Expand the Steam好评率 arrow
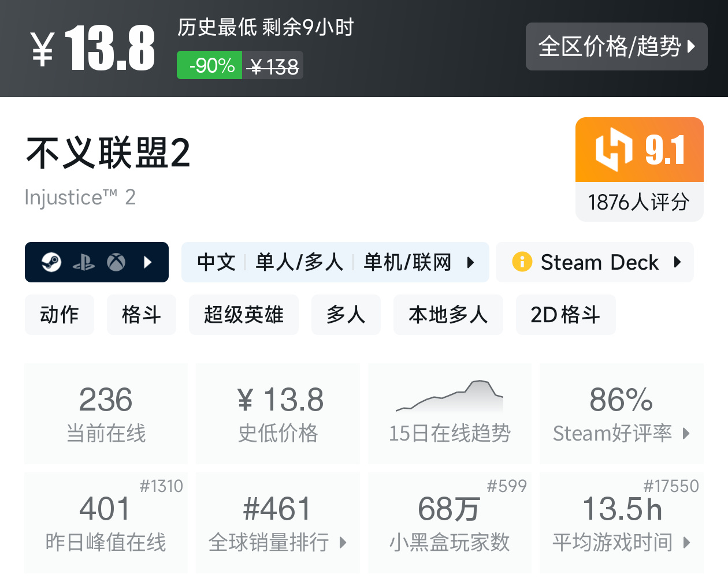728x578 pixels. (686, 434)
